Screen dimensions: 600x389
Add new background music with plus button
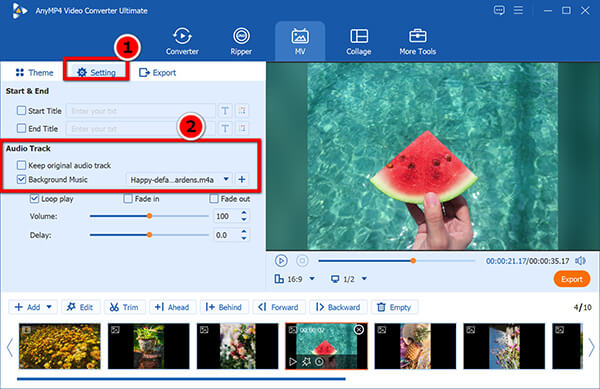point(241,179)
